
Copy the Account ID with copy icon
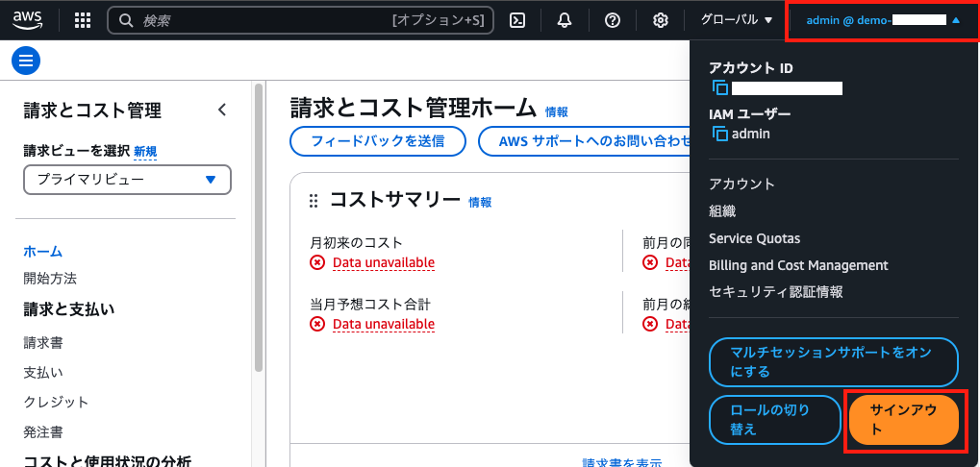pyautogui.click(x=720, y=88)
